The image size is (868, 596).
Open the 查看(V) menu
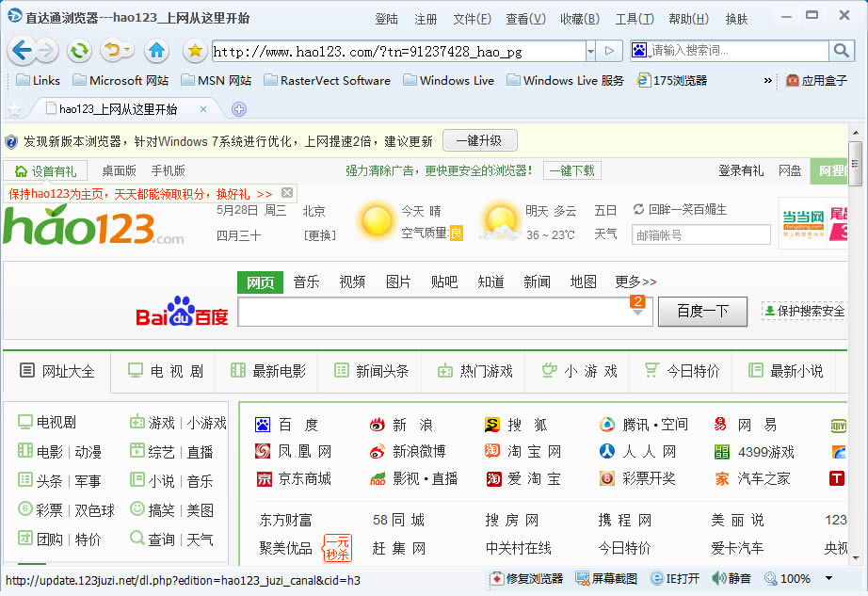(x=525, y=20)
